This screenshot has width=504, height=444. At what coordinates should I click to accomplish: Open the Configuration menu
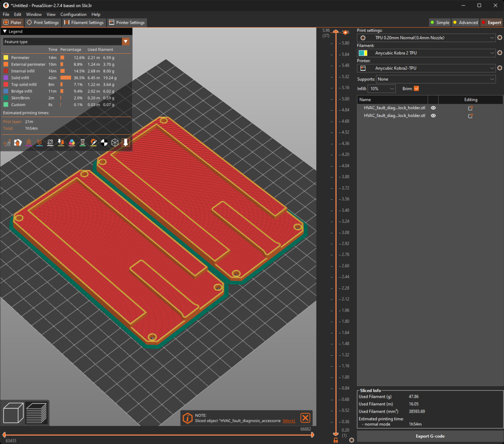tap(73, 15)
